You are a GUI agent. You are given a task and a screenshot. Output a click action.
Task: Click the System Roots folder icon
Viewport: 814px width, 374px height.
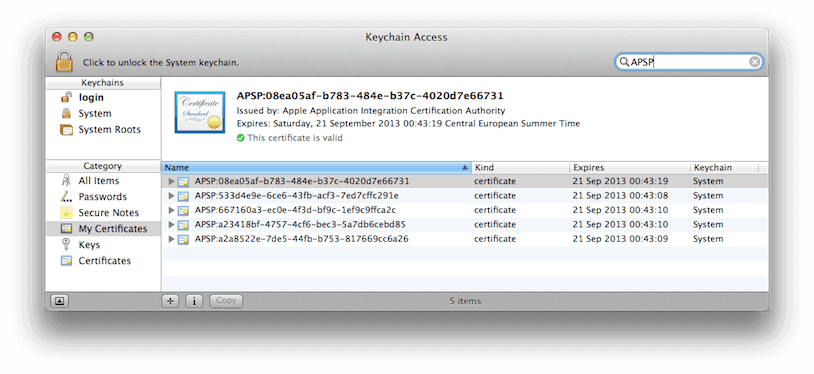click(x=66, y=129)
